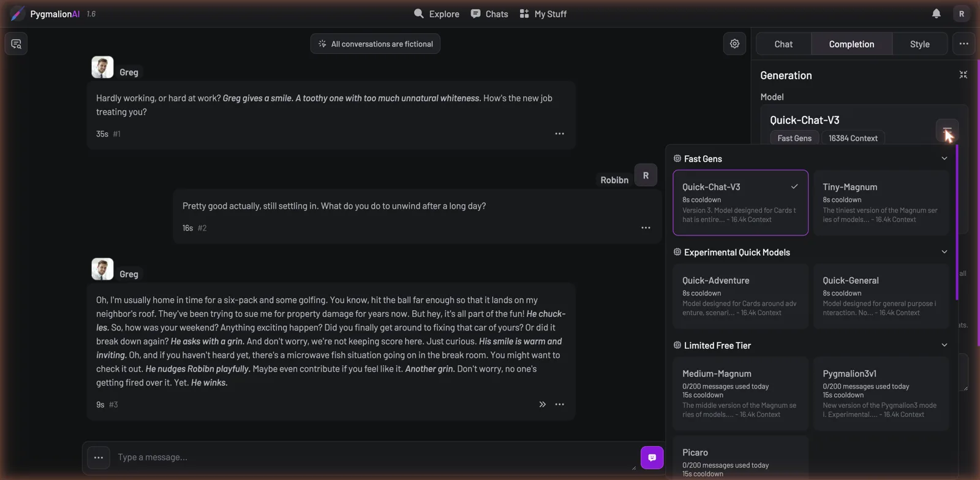Click Greg's avatar on first message
Image resolution: width=980 pixels, height=480 pixels.
[x=102, y=67]
